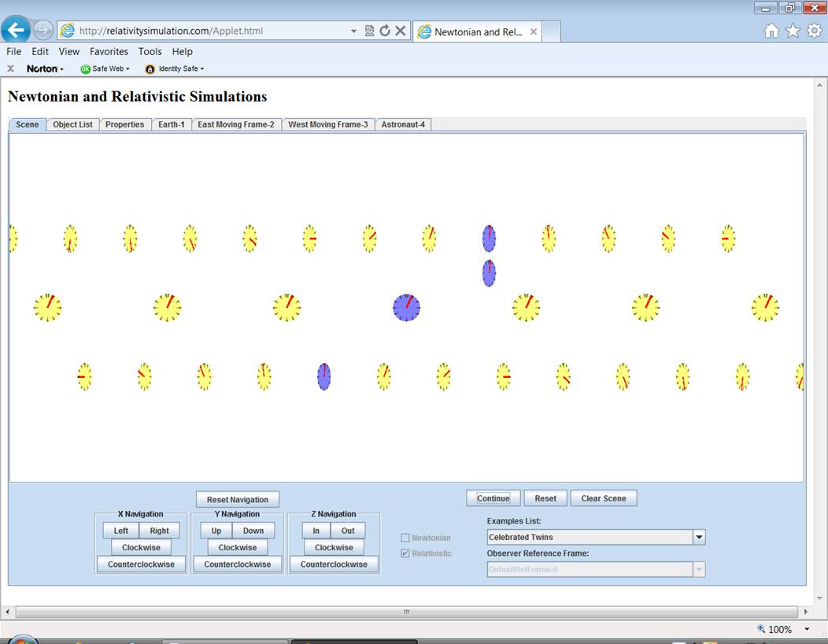Open the Astronaut-4 tab

point(403,124)
